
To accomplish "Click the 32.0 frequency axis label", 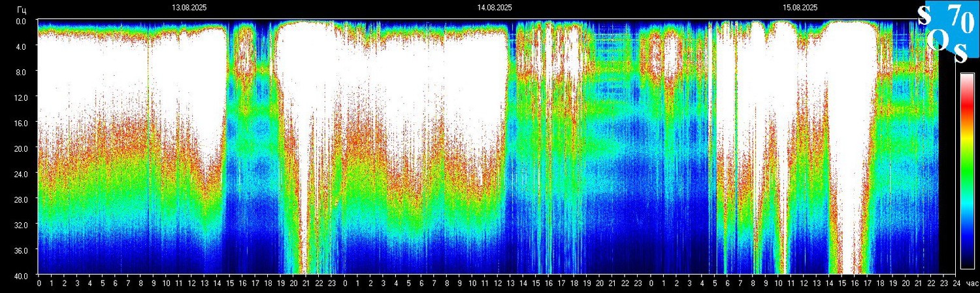I will (x=20, y=225).
